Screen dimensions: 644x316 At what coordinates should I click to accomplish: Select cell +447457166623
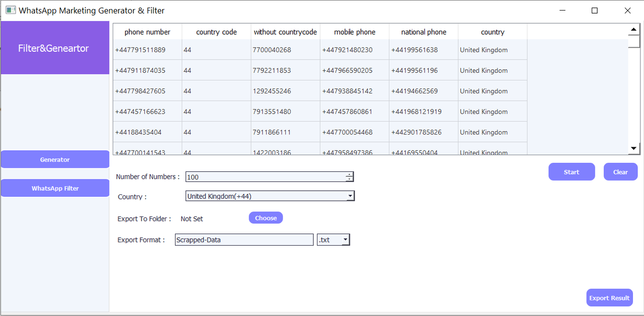(x=147, y=112)
